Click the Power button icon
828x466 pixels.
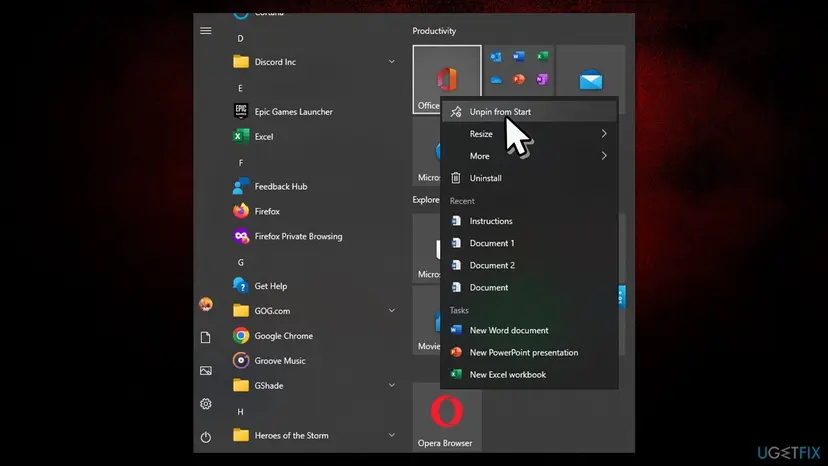click(x=206, y=437)
